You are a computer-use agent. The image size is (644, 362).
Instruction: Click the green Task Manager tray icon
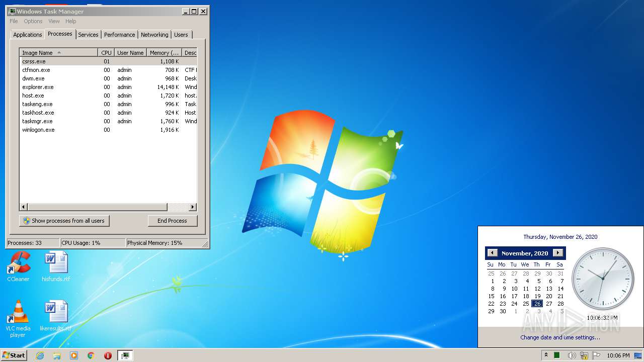tap(557, 355)
